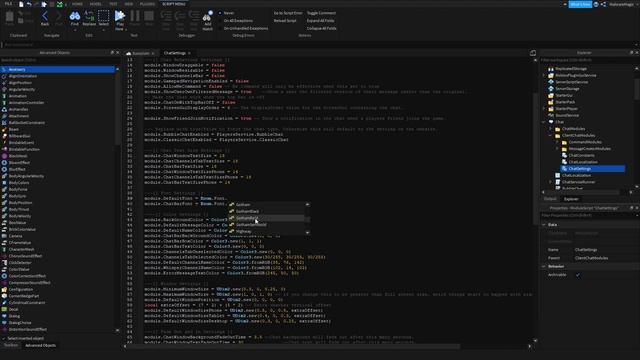Image resolution: width=640 pixels, height=360 pixels.
Task: Click the script editor vertical scrollbar
Action: coord(535,159)
